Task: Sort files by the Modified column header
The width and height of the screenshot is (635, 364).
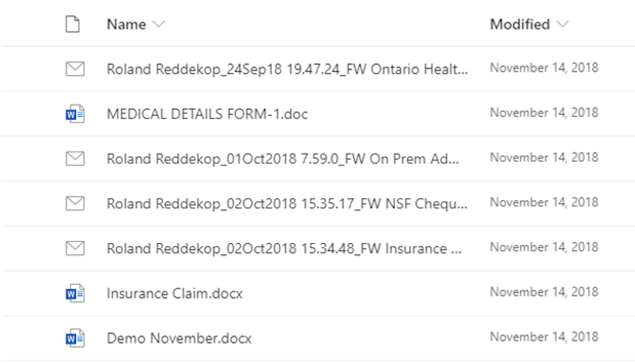Action: (520, 24)
